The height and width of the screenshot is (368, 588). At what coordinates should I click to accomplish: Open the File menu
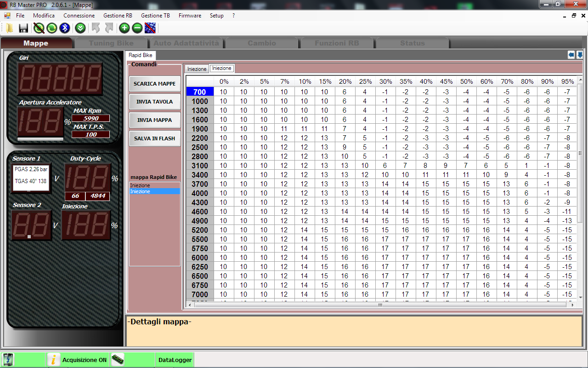[x=20, y=15]
